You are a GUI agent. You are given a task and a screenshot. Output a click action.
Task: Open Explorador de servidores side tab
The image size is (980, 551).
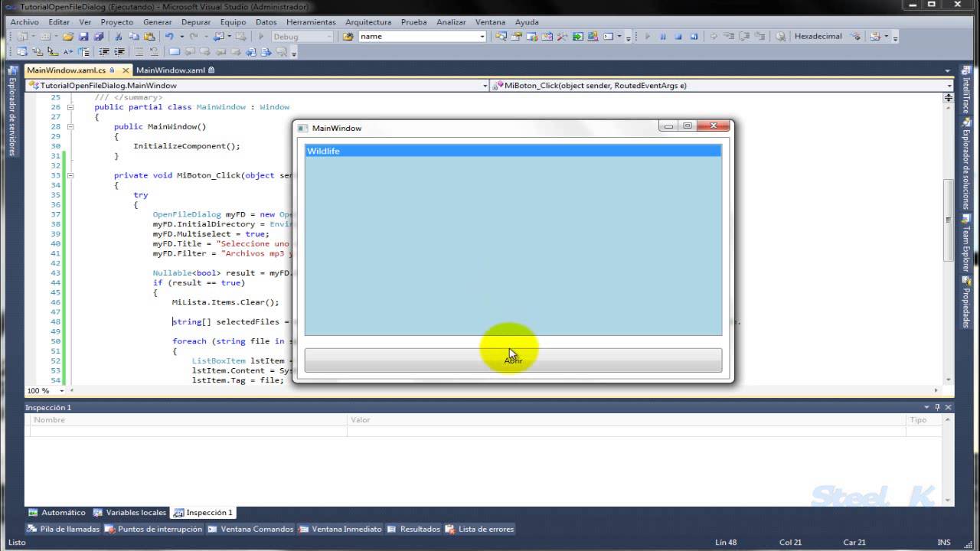(x=11, y=112)
